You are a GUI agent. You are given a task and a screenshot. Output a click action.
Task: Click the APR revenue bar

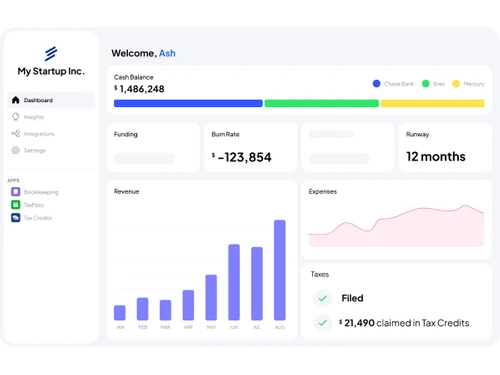coord(188,305)
